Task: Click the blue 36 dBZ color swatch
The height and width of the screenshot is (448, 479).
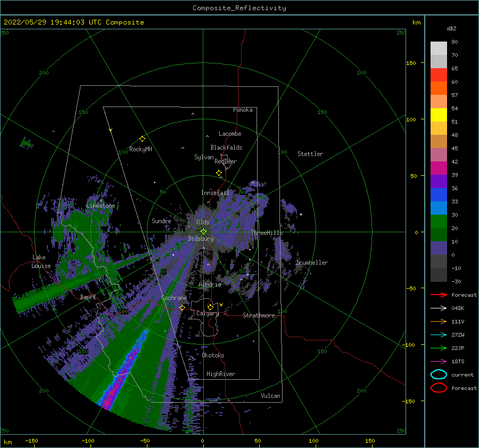Action: tap(439, 195)
